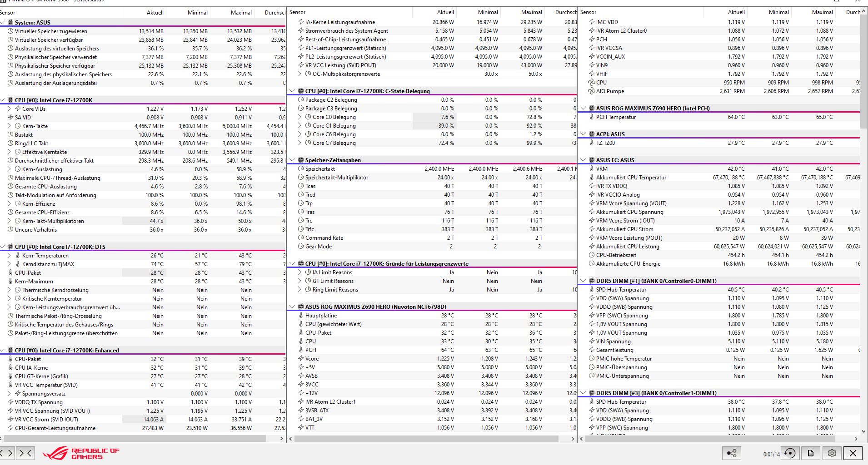Collapse the System: ASUS section
The image size is (868, 465).
(x=3, y=22)
